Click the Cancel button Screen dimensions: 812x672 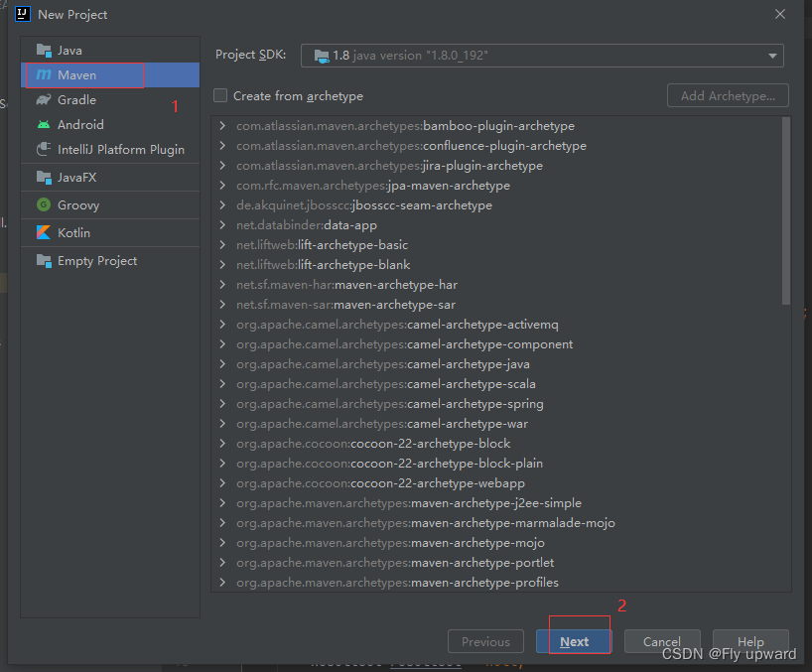(662, 641)
